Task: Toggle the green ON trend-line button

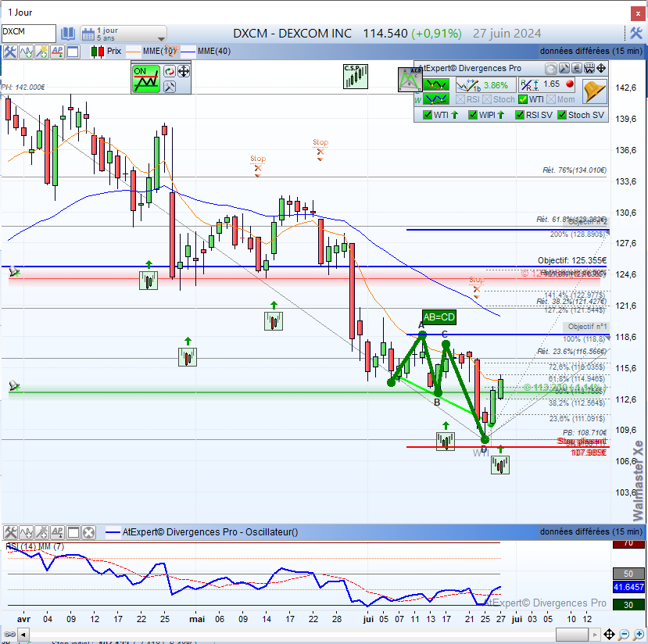Action: point(146,78)
